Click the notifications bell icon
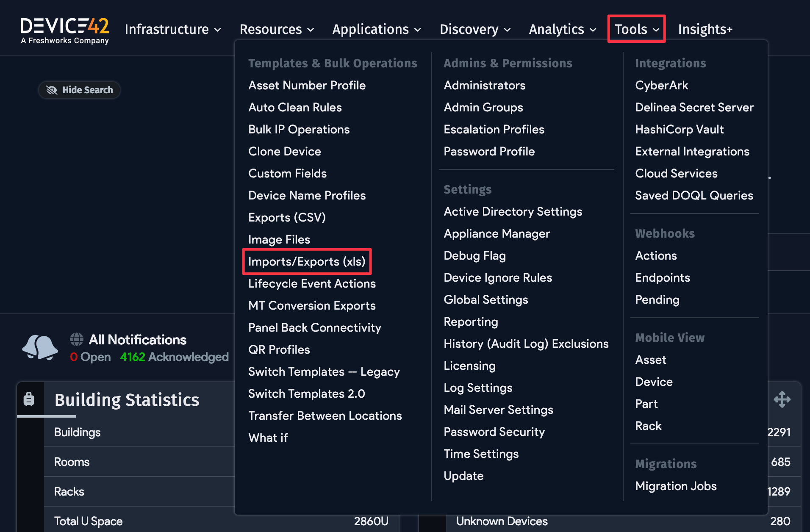The width and height of the screenshot is (810, 532). [39, 347]
